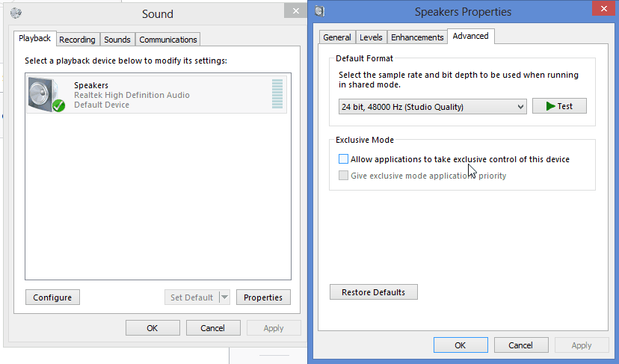Click the Configure button
The height and width of the screenshot is (364, 619).
52,297
